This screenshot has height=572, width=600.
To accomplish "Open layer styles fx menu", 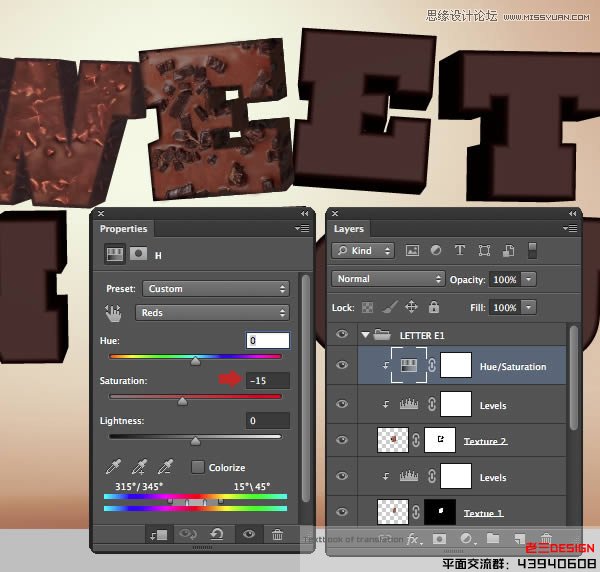I will coord(414,539).
